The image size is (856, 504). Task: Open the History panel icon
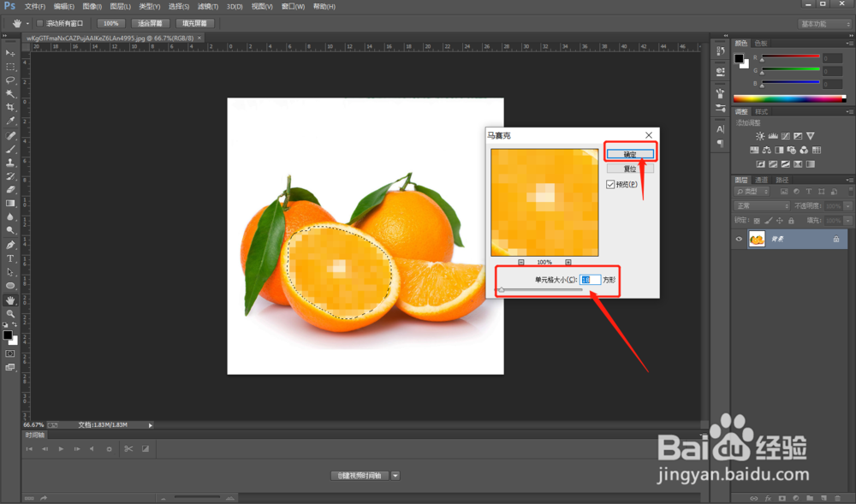pos(720,50)
